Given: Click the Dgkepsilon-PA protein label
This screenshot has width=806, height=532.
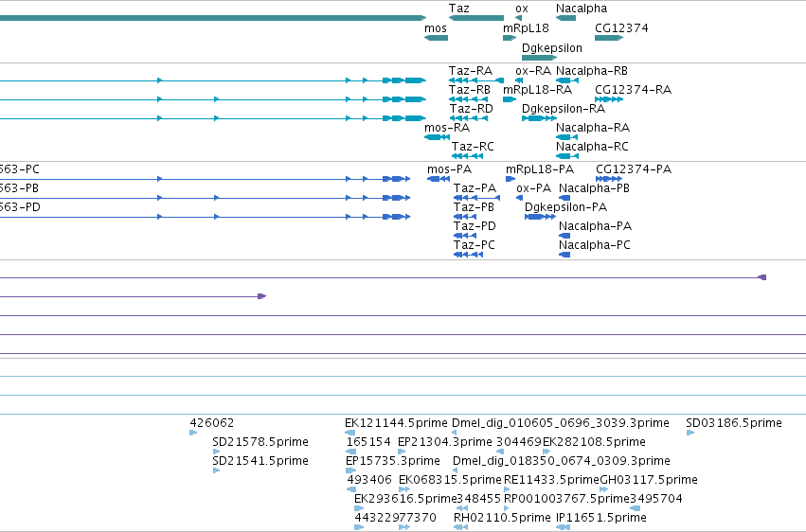Looking at the screenshot, I should pos(566,207).
